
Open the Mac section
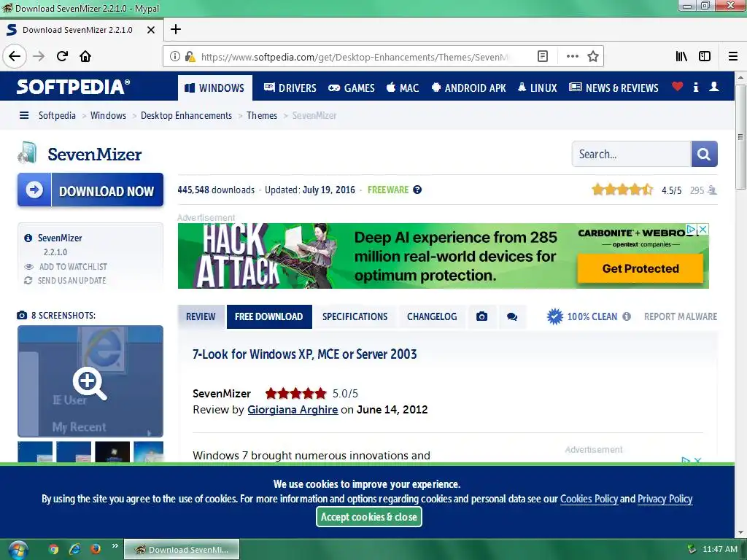tap(403, 88)
